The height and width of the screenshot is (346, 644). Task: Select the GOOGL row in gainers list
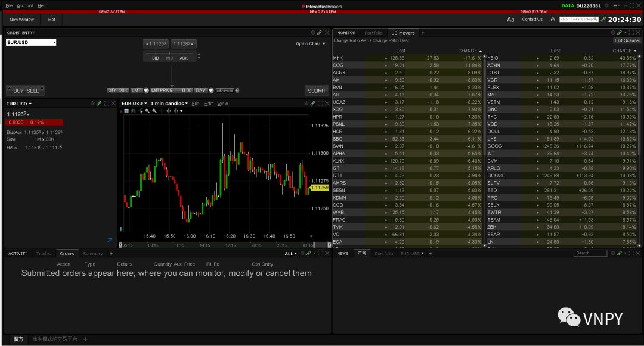pyautogui.click(x=562, y=176)
